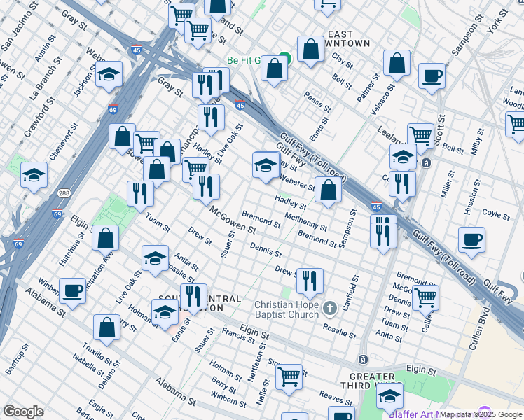
Task: Open the school marker near Chenevert St
Action: [x=34, y=177]
